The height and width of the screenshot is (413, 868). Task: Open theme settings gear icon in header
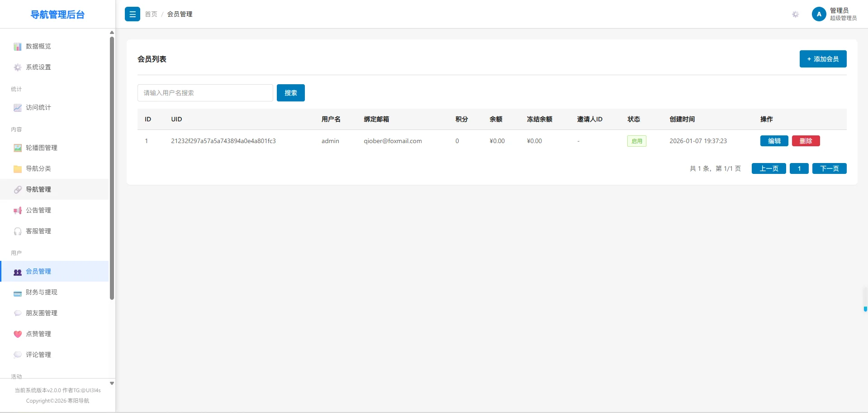tap(795, 14)
